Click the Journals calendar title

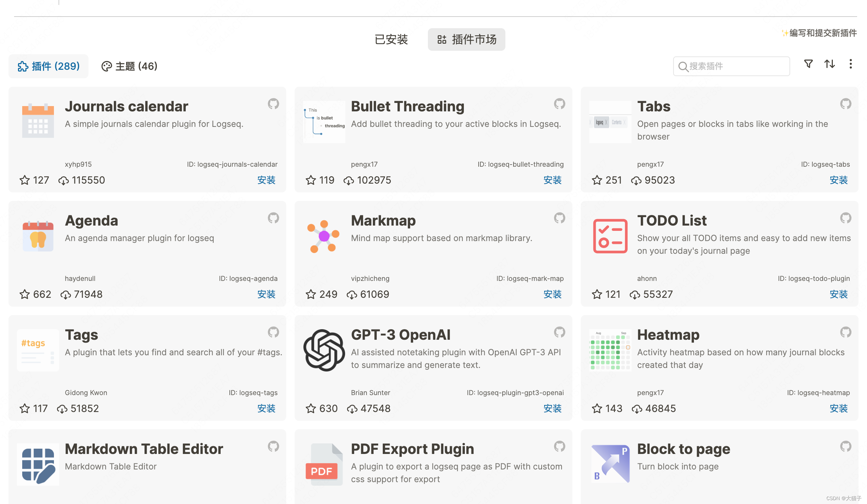pyautogui.click(x=127, y=106)
